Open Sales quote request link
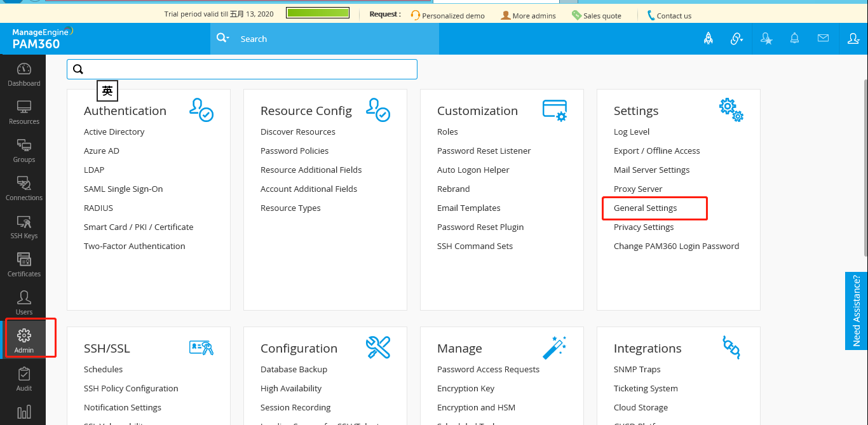 (596, 15)
